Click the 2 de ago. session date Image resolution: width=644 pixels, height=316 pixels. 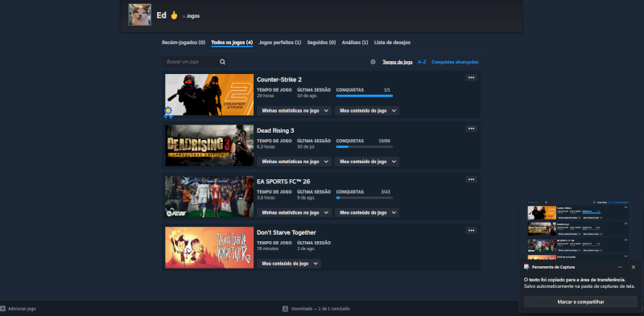[306, 248]
